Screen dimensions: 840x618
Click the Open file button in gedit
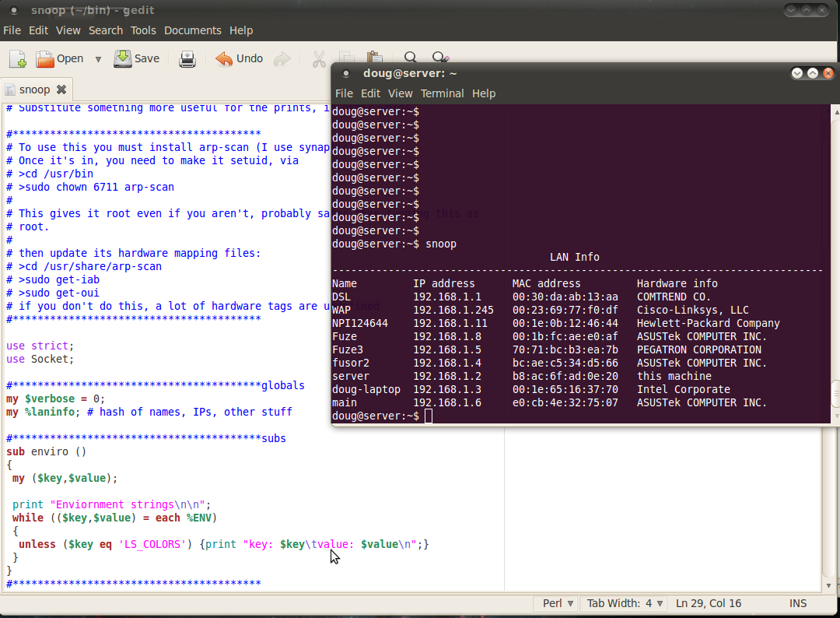click(x=59, y=59)
